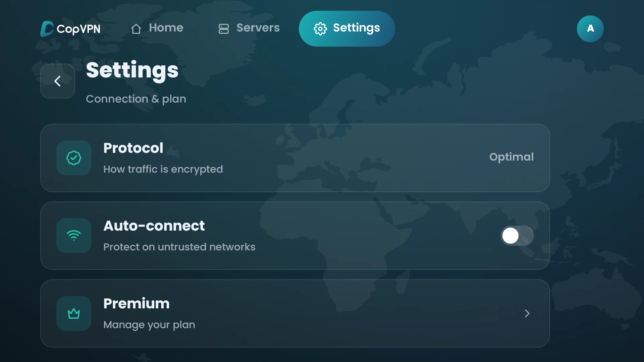This screenshot has width=644, height=362.
Task: Expand Premium with the right chevron
Action: [x=527, y=313]
